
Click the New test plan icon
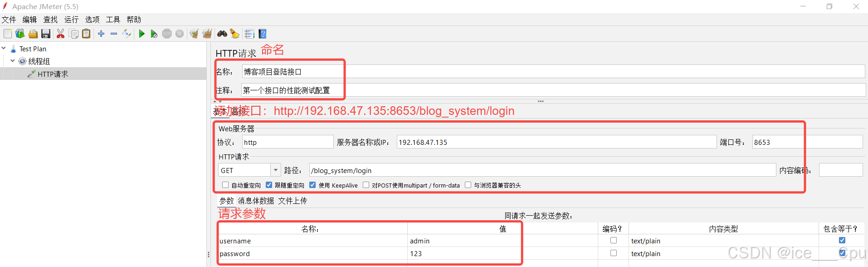pos(8,34)
